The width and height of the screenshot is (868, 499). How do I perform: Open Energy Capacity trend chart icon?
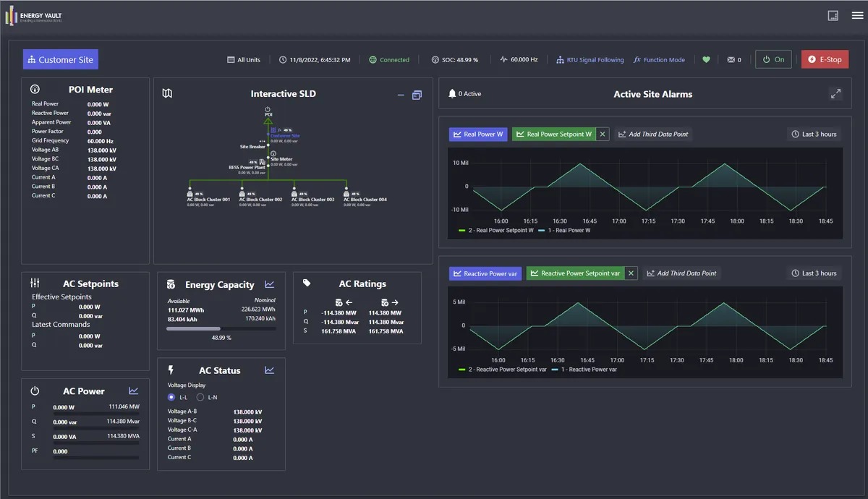coord(270,284)
